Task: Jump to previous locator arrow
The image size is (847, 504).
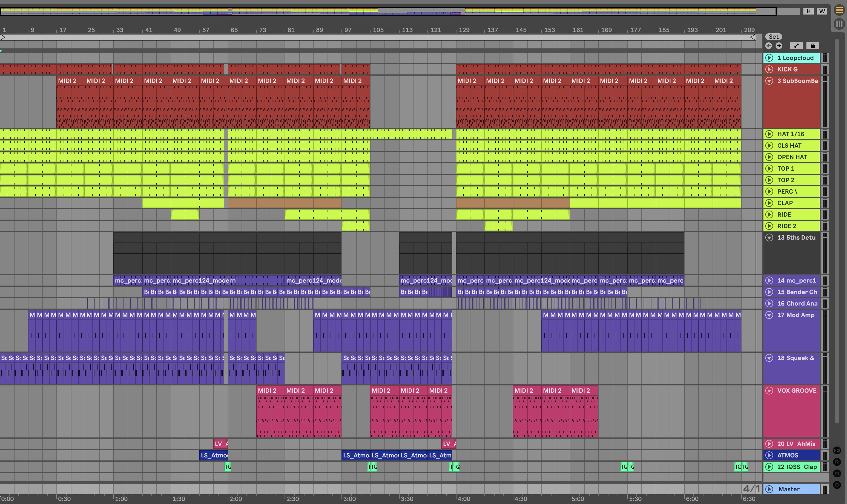Action: (x=769, y=45)
